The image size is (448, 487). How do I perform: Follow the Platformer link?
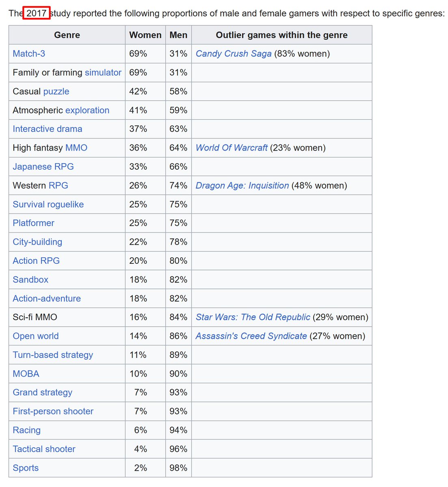pos(33,223)
